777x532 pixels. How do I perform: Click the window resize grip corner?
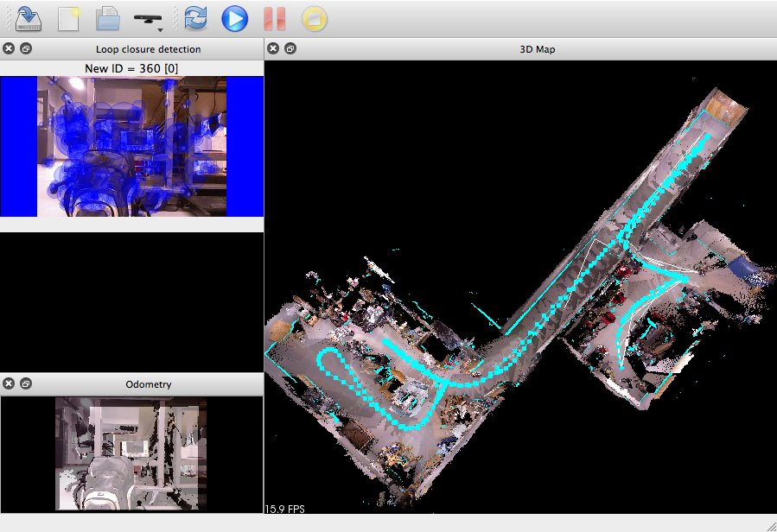coord(770,525)
